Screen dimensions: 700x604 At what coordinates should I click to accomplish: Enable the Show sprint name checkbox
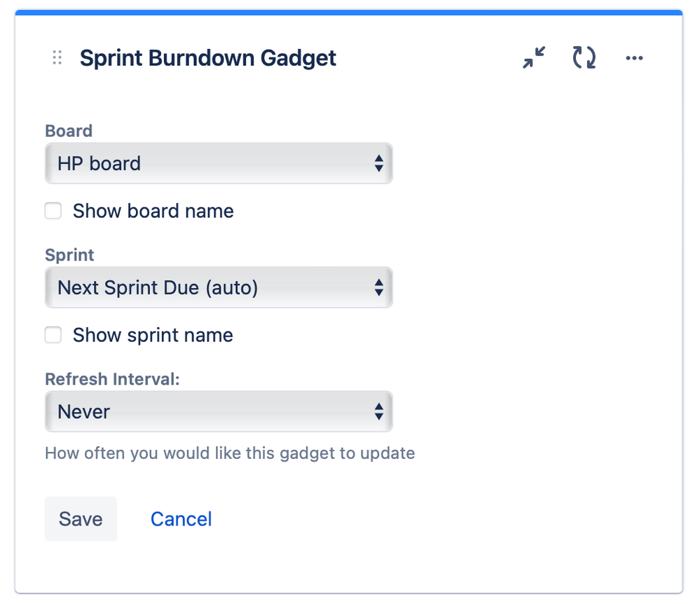tap(53, 335)
